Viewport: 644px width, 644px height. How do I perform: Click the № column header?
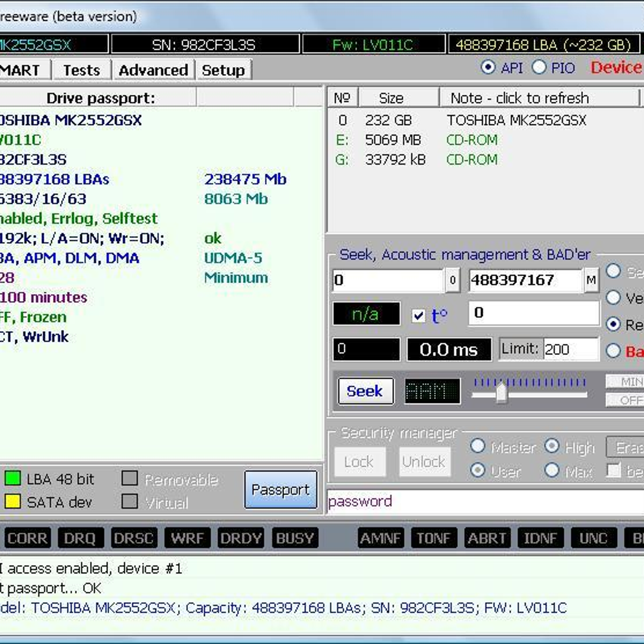pos(343,98)
